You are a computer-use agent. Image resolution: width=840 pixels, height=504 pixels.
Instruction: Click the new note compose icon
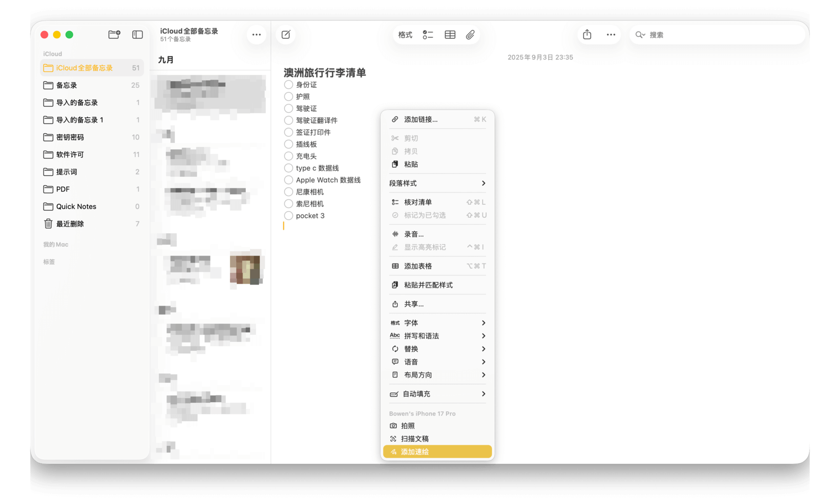[x=286, y=35]
